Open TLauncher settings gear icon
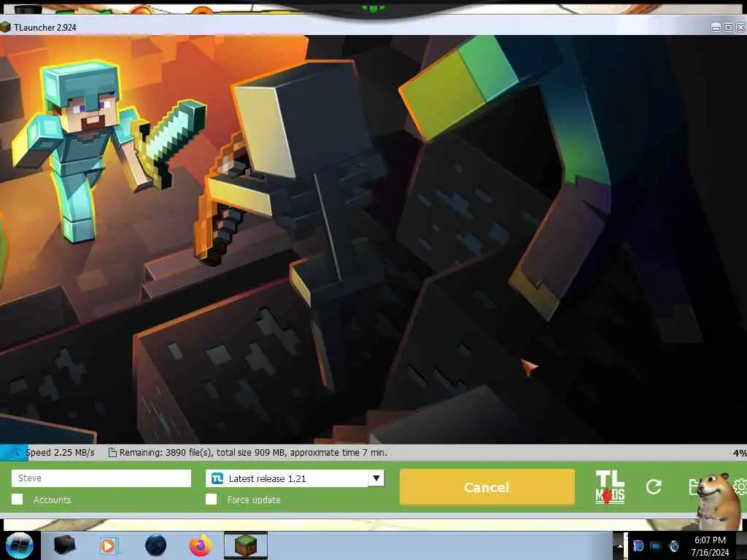The width and height of the screenshot is (747, 560). pyautogui.click(x=740, y=486)
